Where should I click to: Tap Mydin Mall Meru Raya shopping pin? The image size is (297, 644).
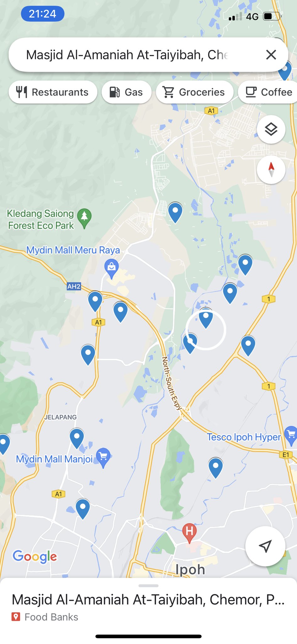[x=111, y=269]
